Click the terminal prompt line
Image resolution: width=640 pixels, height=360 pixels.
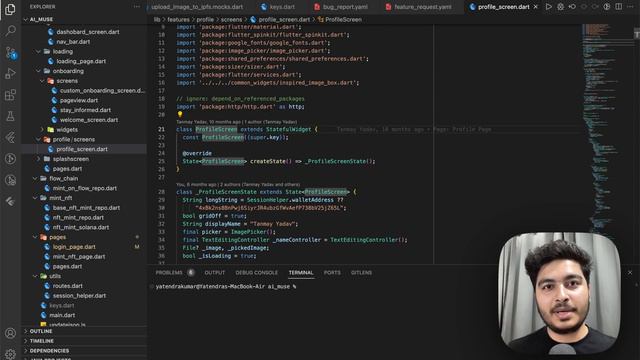point(226,287)
